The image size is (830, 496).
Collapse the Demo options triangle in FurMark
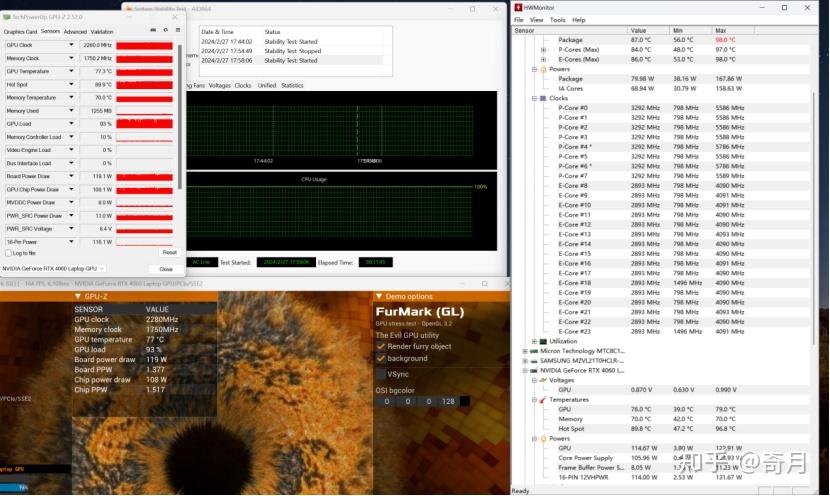(x=379, y=296)
